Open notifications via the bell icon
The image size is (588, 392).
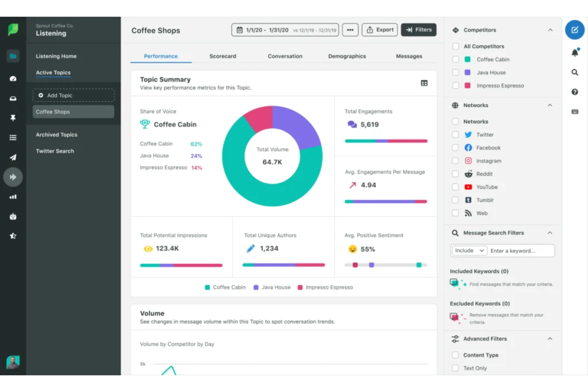tap(574, 52)
